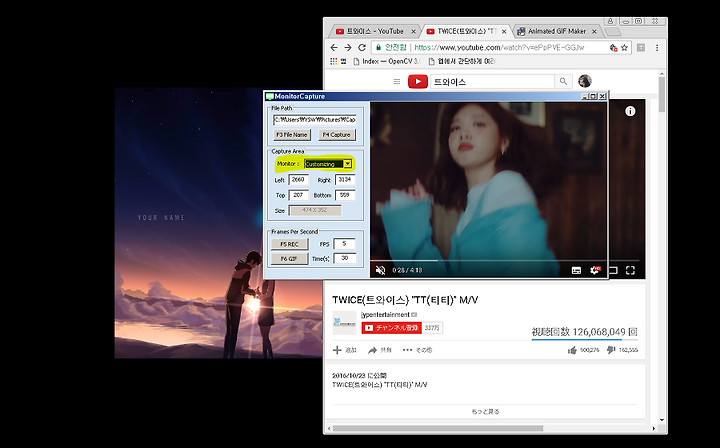Click the Chrome address bar URL
The width and height of the screenshot is (720, 448).
coord(499,47)
